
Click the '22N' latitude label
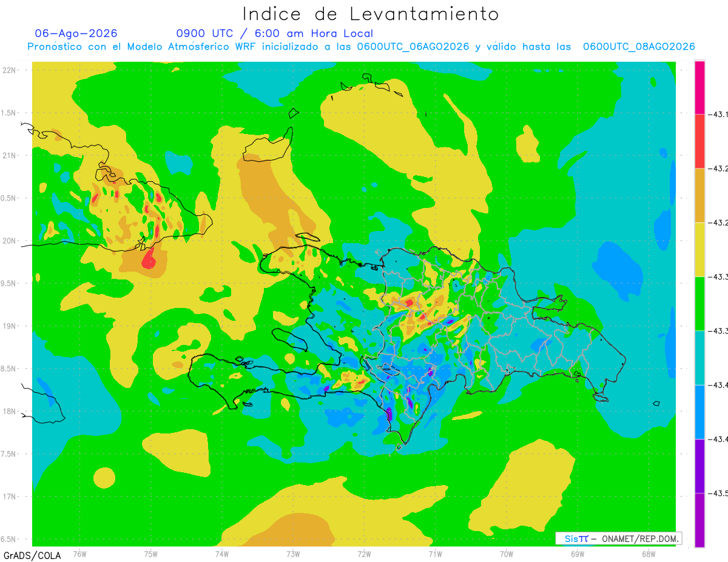10,70
